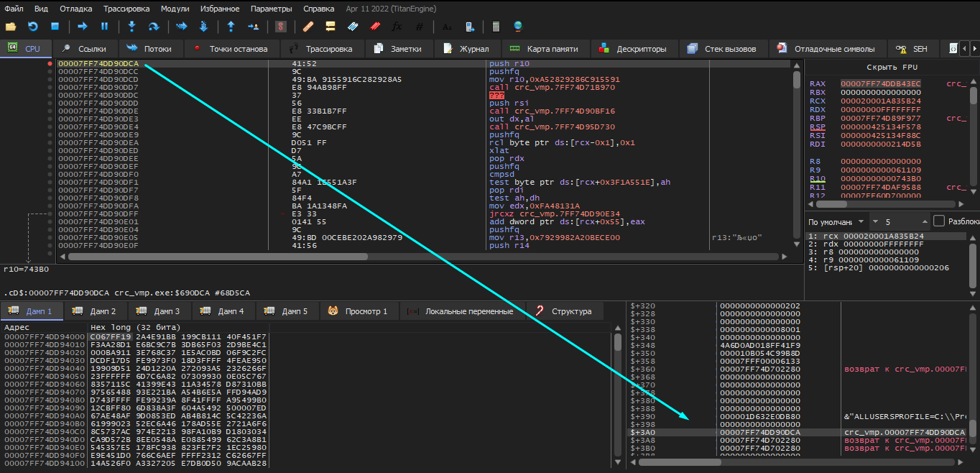Viewport: 980px width, 473px height.
Task: Switch to the Потоки tab
Action: click(150, 49)
